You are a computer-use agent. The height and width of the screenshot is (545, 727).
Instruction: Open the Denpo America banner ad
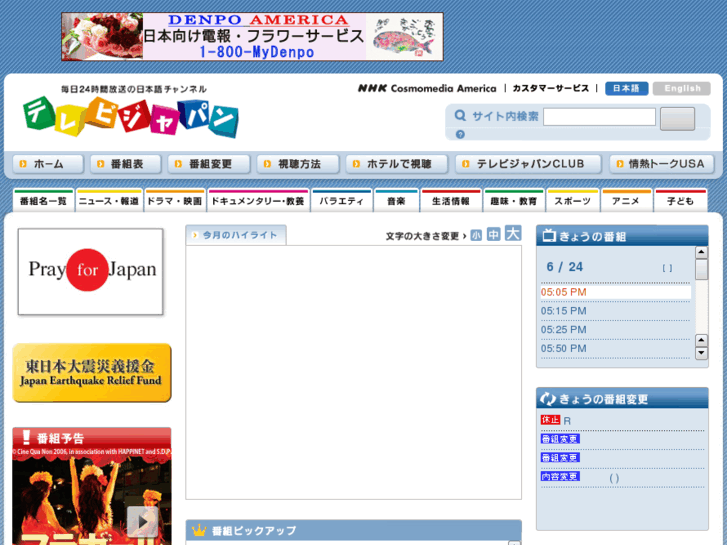pos(252,37)
